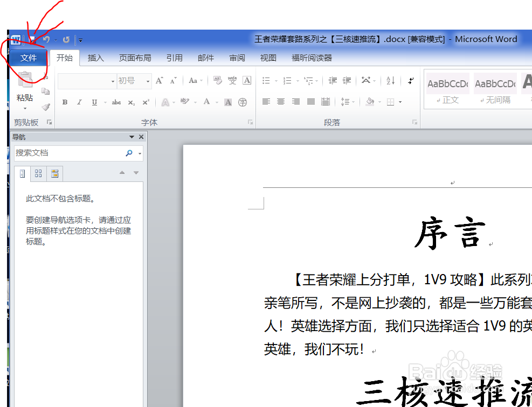Open the sort (排序) tool
The height and width of the screenshot is (407, 532).
390,81
